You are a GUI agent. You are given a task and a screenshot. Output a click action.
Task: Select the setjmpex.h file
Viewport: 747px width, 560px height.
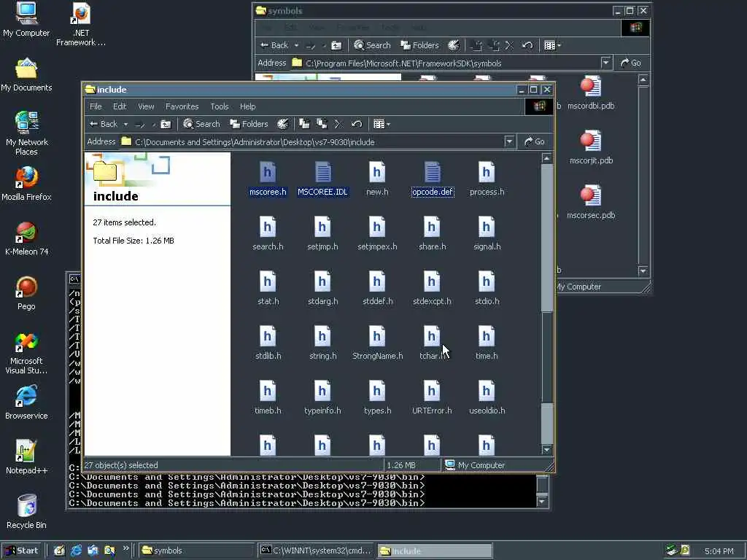(377, 234)
